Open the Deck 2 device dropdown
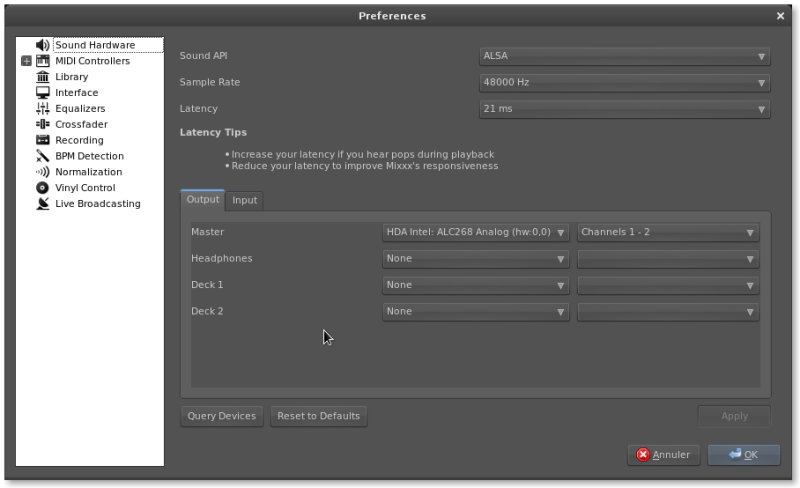800x488 pixels. tap(476, 311)
